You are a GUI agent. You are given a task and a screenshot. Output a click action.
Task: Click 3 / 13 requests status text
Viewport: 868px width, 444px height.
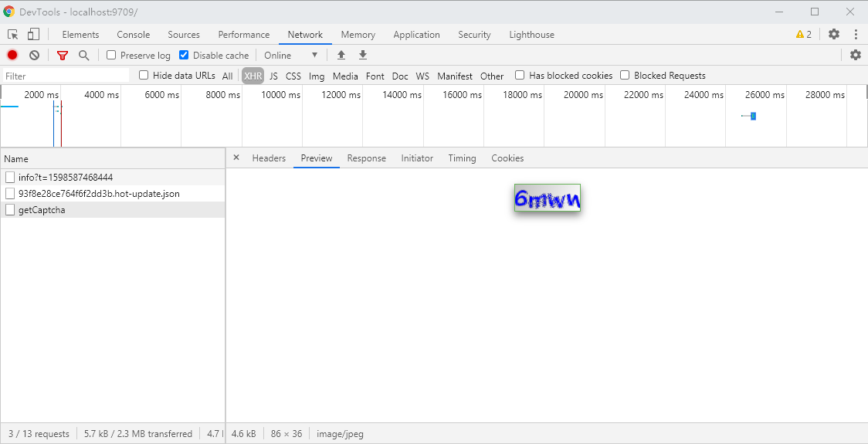pos(39,433)
